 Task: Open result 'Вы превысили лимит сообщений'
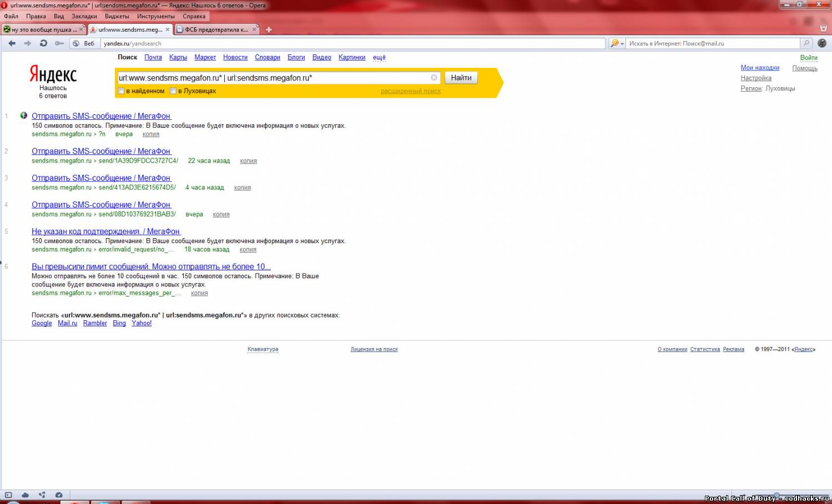pyautogui.click(x=151, y=266)
